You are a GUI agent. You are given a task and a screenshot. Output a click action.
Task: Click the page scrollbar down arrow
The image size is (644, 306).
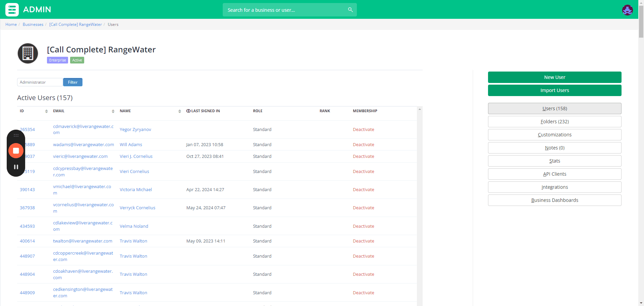click(641, 303)
